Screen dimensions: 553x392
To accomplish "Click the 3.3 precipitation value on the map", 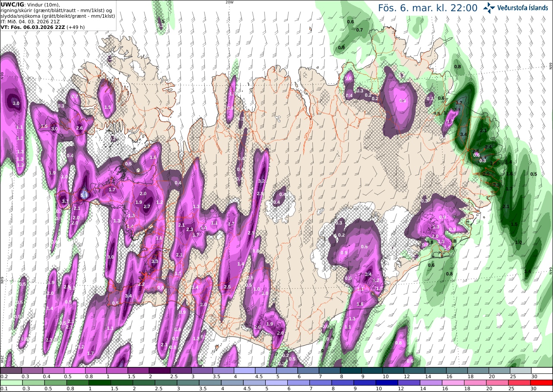I will pyautogui.click(x=155, y=262).
